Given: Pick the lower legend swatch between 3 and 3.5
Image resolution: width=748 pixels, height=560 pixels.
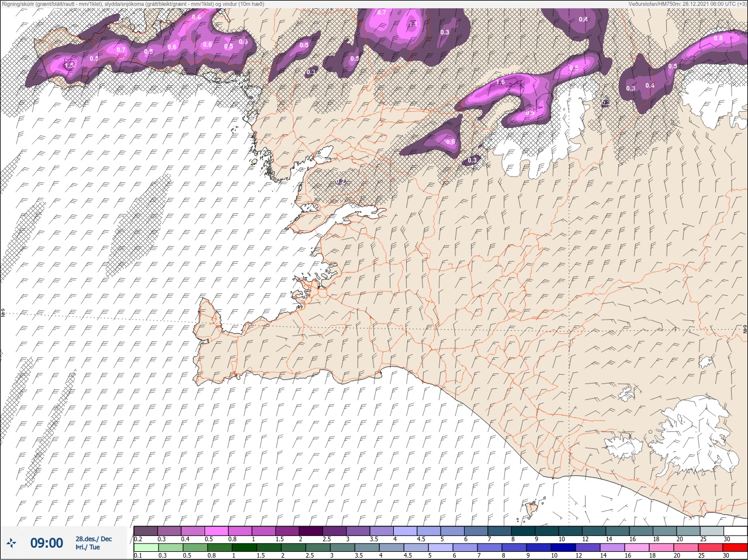Looking at the screenshot, I should click(342, 548).
